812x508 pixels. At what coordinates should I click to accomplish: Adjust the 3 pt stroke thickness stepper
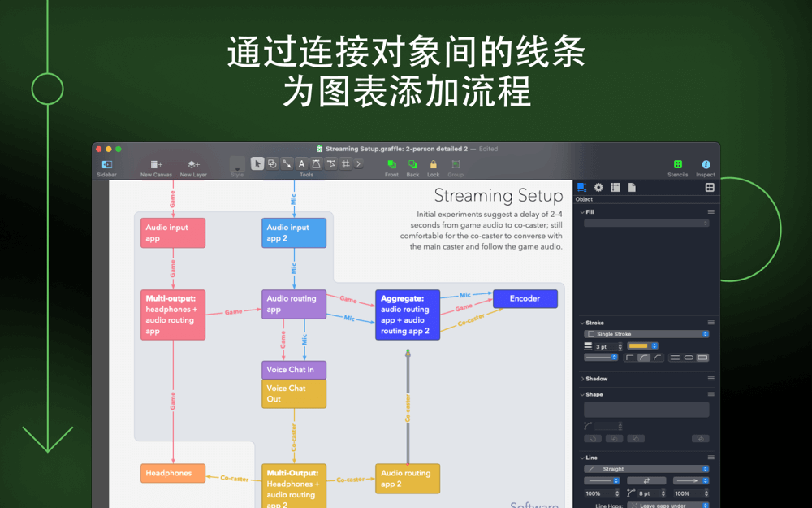pyautogui.click(x=620, y=346)
